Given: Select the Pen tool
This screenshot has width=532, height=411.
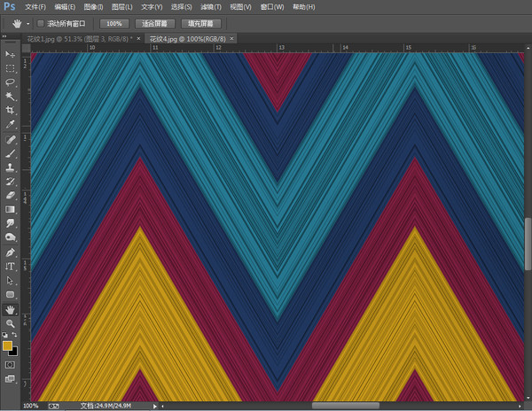Looking at the screenshot, I should pyautogui.click(x=10, y=252).
